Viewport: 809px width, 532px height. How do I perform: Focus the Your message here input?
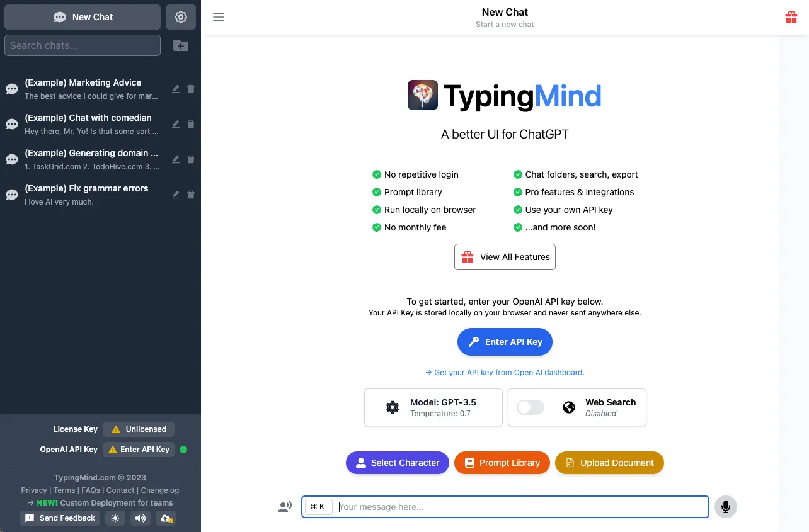[x=505, y=507]
